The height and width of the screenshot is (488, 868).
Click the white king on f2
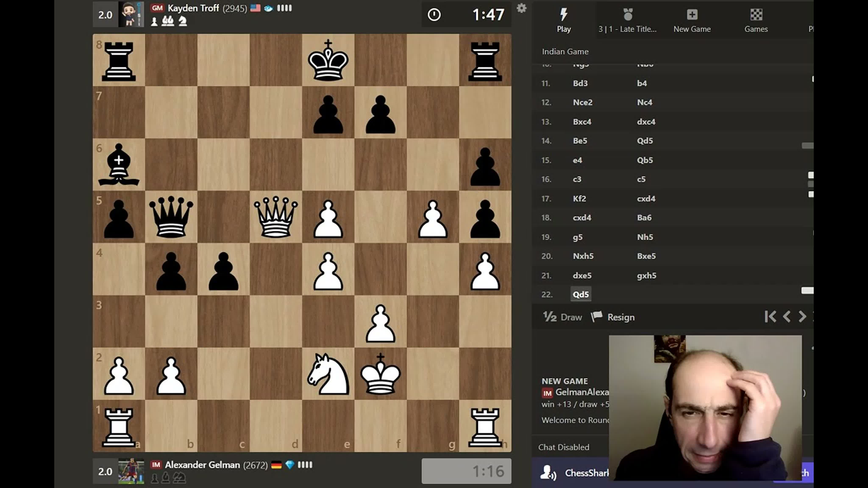380,374
